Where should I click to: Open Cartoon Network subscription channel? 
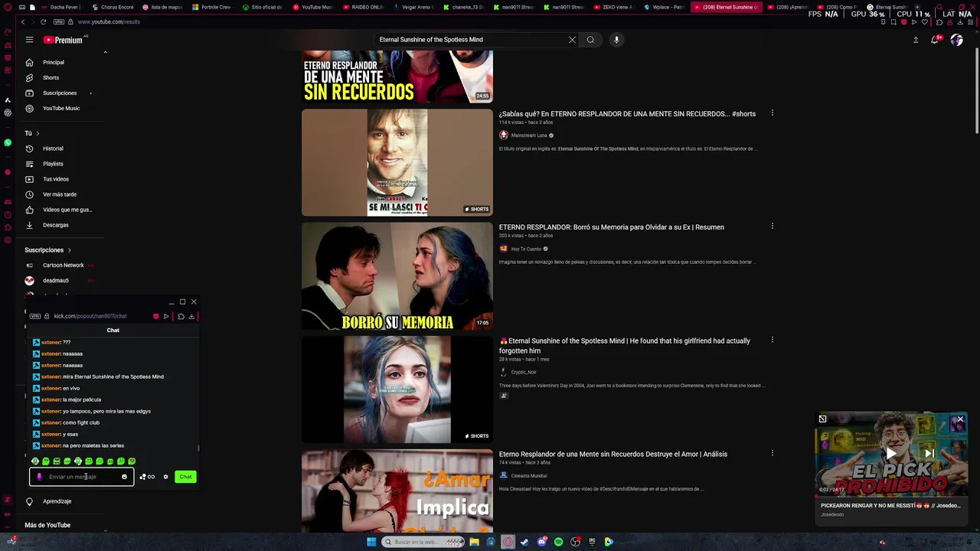pyautogui.click(x=63, y=266)
